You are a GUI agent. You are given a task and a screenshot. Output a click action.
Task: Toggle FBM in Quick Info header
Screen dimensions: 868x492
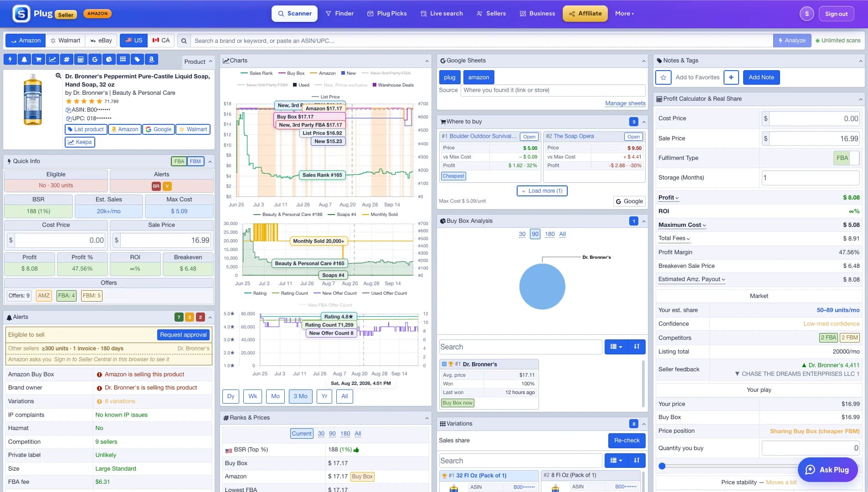coord(195,161)
